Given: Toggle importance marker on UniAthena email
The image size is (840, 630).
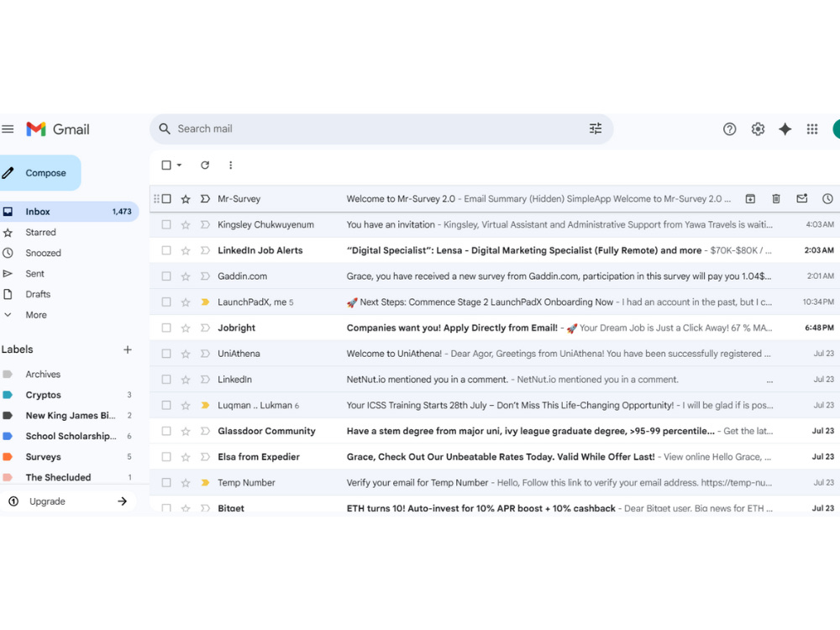Looking at the screenshot, I should click(205, 354).
